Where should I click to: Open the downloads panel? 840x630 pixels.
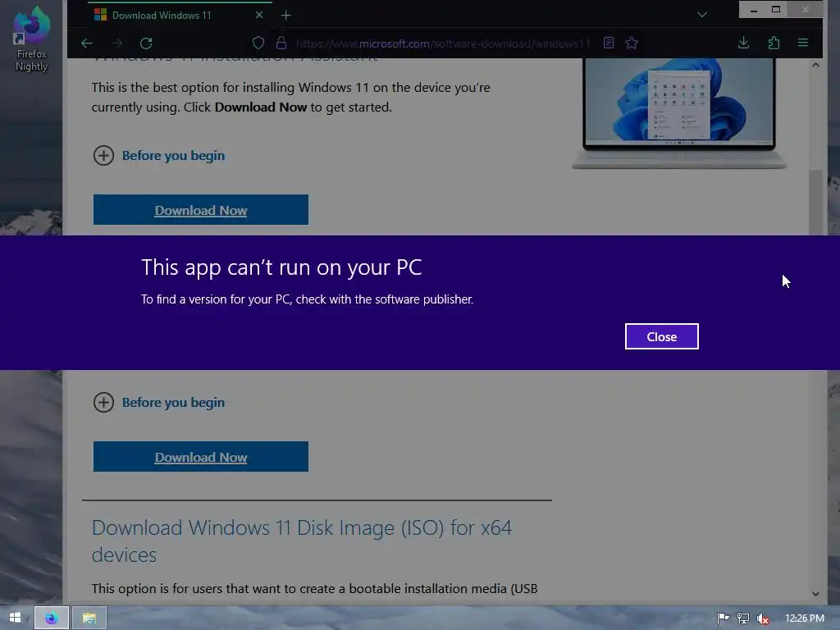point(743,43)
